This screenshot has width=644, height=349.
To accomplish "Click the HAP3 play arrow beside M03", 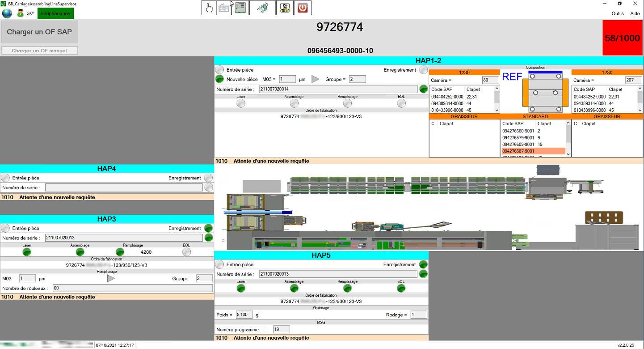I will tap(111, 278).
